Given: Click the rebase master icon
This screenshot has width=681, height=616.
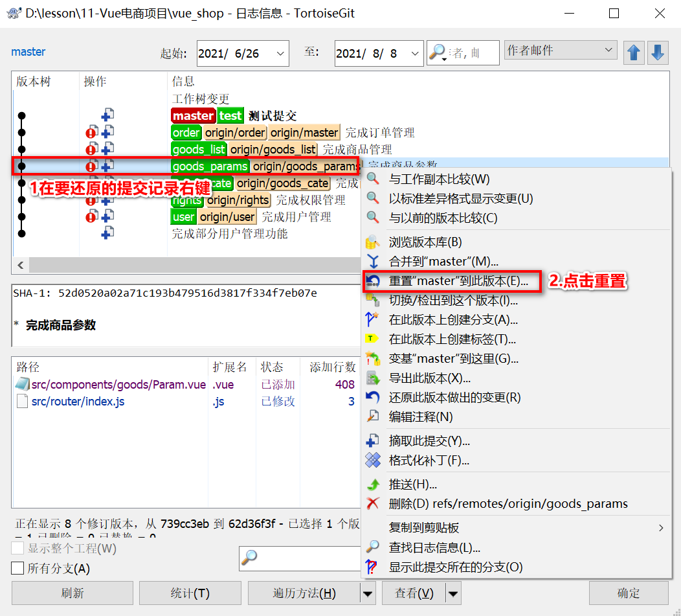Looking at the screenshot, I should 373,359.
